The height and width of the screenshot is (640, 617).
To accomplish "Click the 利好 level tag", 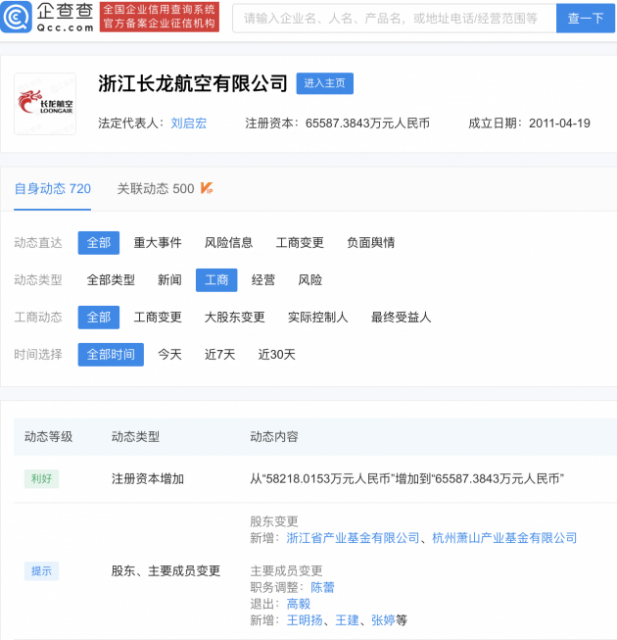I will [42, 478].
